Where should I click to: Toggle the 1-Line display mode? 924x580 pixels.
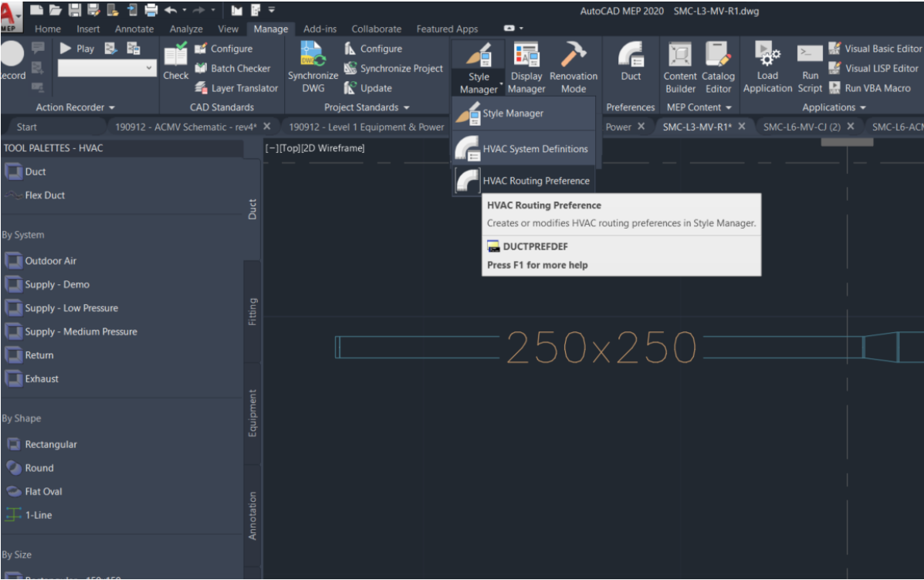coord(37,515)
